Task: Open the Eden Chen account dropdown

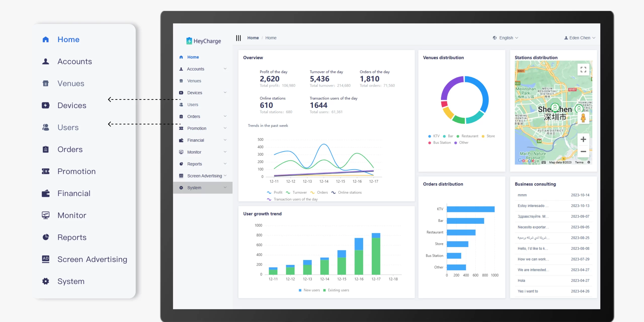Action: coord(580,38)
